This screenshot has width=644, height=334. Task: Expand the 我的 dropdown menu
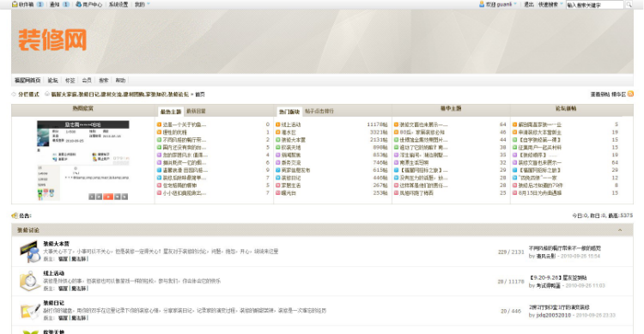tap(142, 4)
